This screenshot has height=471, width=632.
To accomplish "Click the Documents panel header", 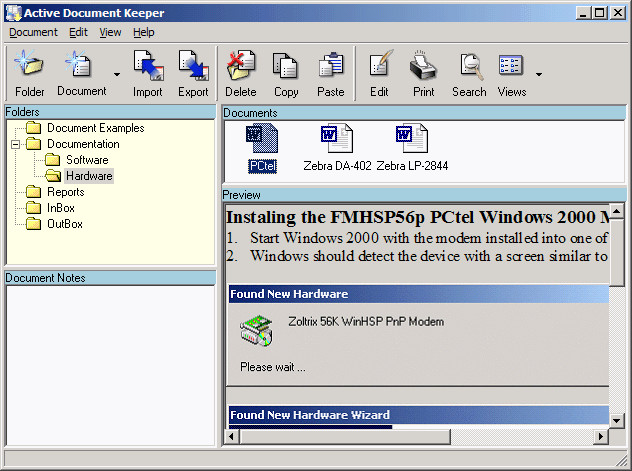I will pos(424,113).
